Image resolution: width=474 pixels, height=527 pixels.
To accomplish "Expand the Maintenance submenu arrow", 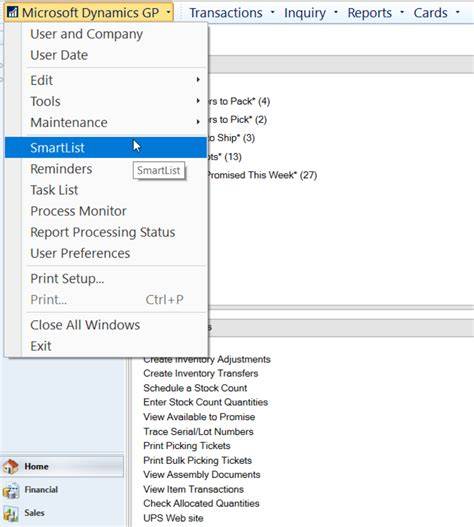I will tap(198, 122).
